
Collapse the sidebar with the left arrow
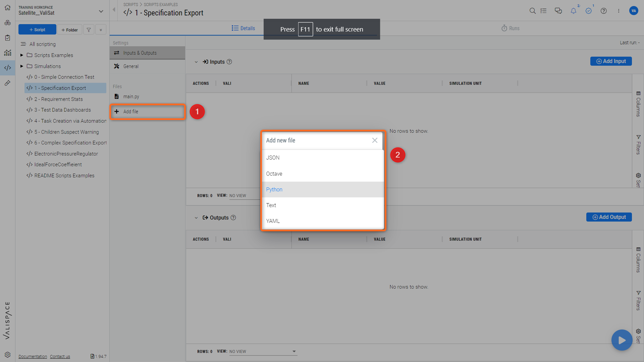[x=114, y=9]
